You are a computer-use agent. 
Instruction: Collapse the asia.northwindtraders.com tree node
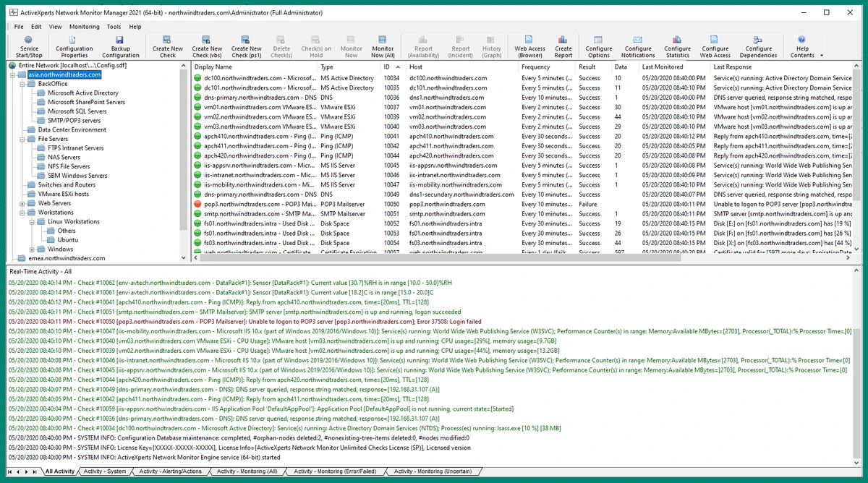(x=13, y=74)
